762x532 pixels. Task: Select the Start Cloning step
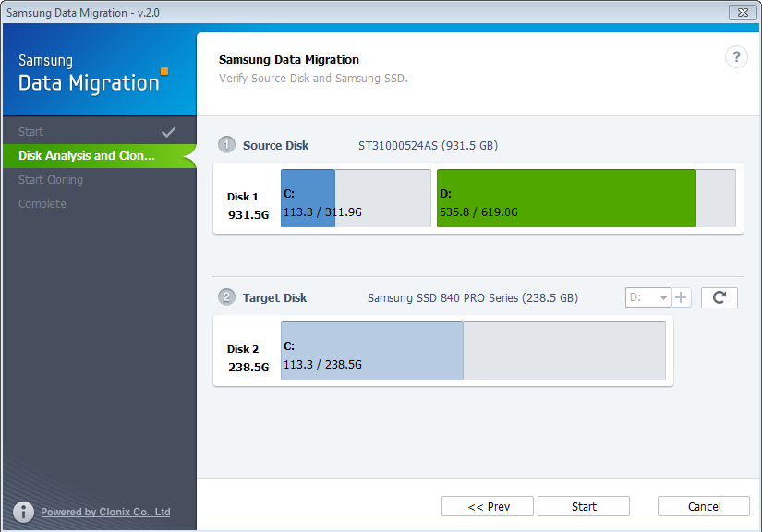click(99, 180)
